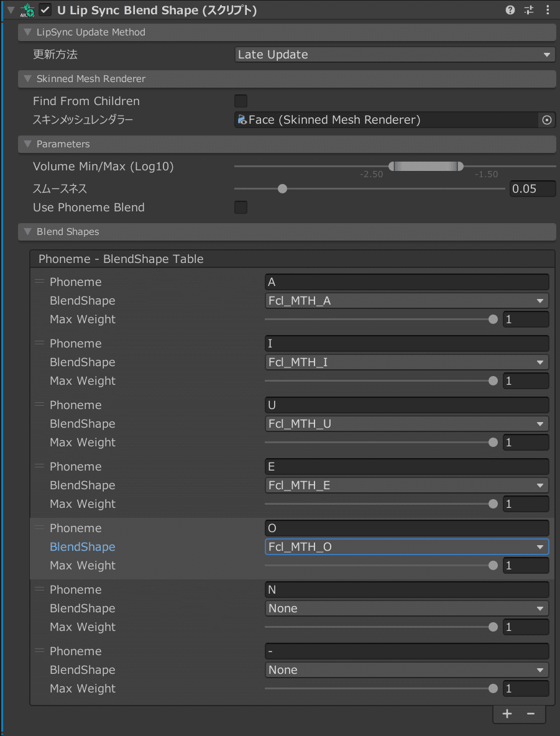Click the Phoneme U text field
Screen dimensions: 560x736
tap(406, 405)
